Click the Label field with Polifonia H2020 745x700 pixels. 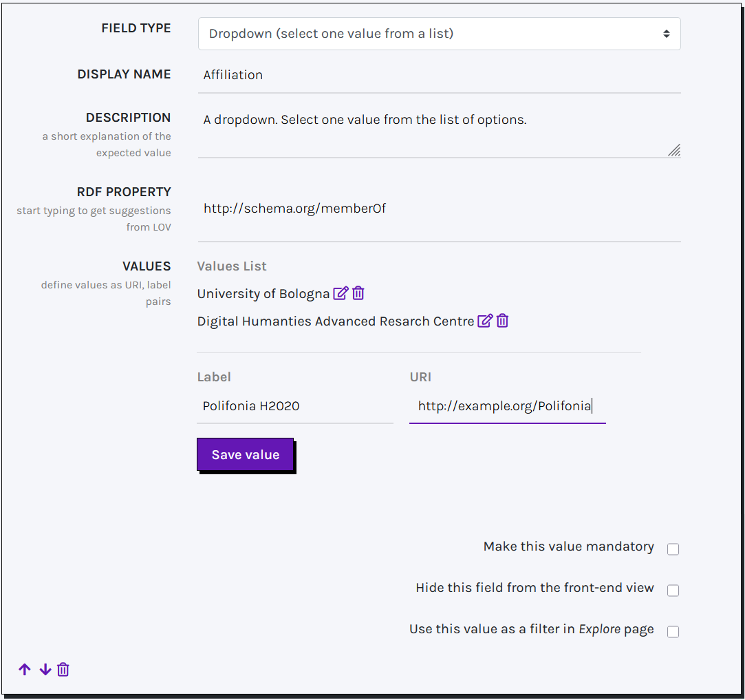(294, 406)
